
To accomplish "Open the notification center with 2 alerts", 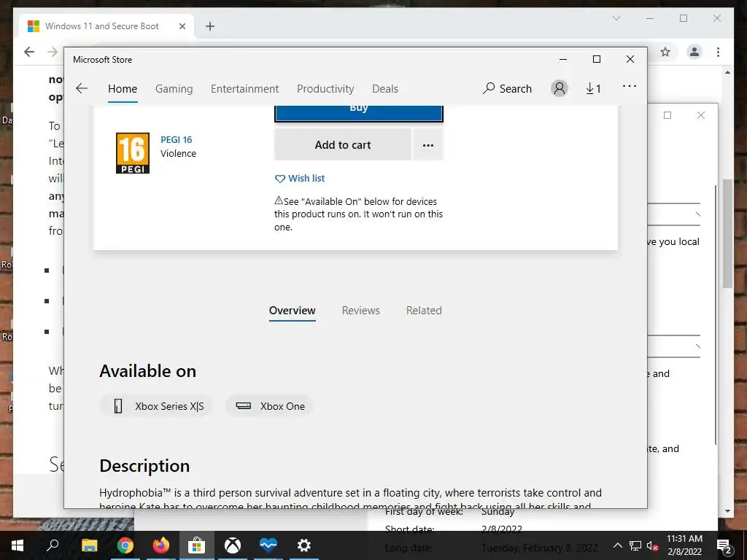I will coord(724,545).
